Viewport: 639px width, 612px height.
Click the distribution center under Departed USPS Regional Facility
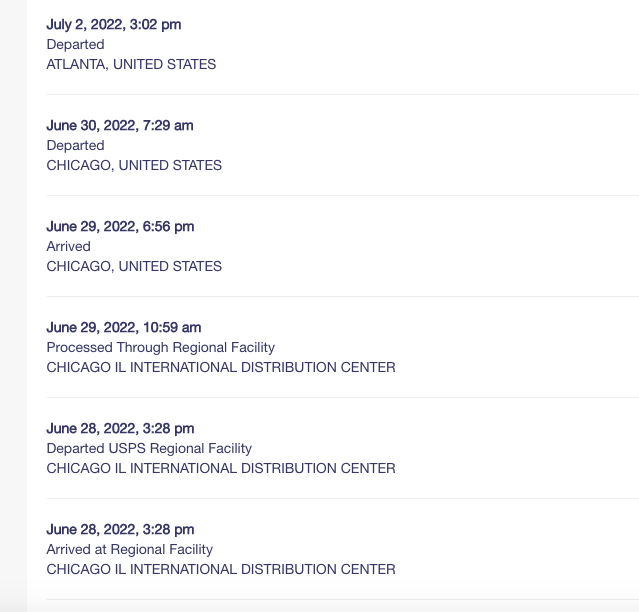221,468
